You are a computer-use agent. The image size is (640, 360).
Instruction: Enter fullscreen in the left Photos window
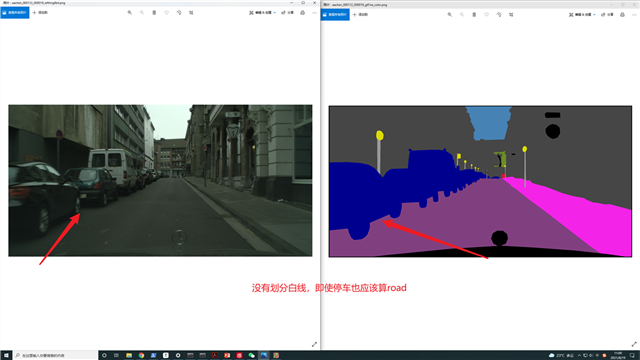[x=314, y=344]
